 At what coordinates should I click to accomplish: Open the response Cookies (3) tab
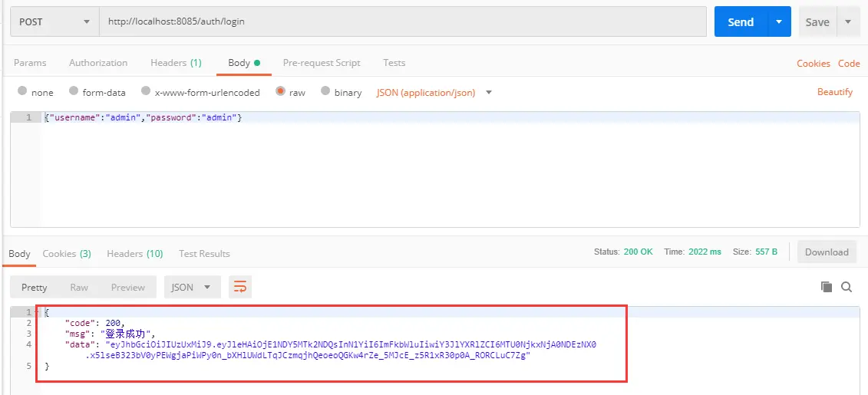[67, 254]
